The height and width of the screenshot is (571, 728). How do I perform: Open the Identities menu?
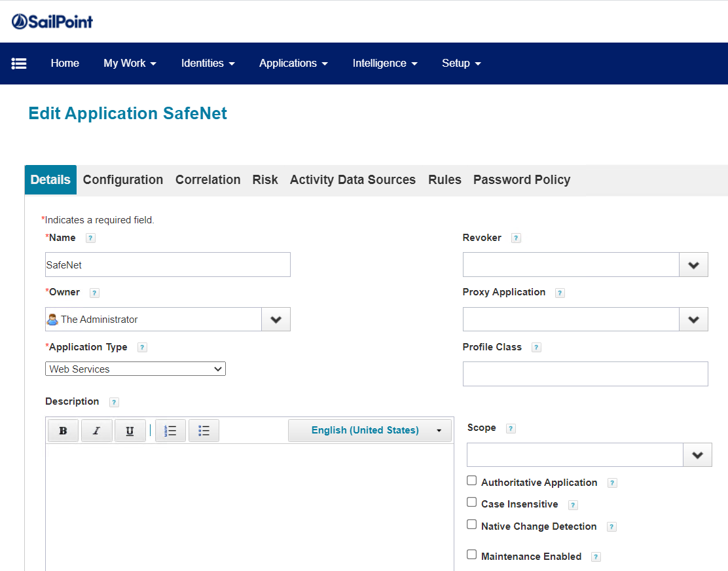click(x=208, y=63)
